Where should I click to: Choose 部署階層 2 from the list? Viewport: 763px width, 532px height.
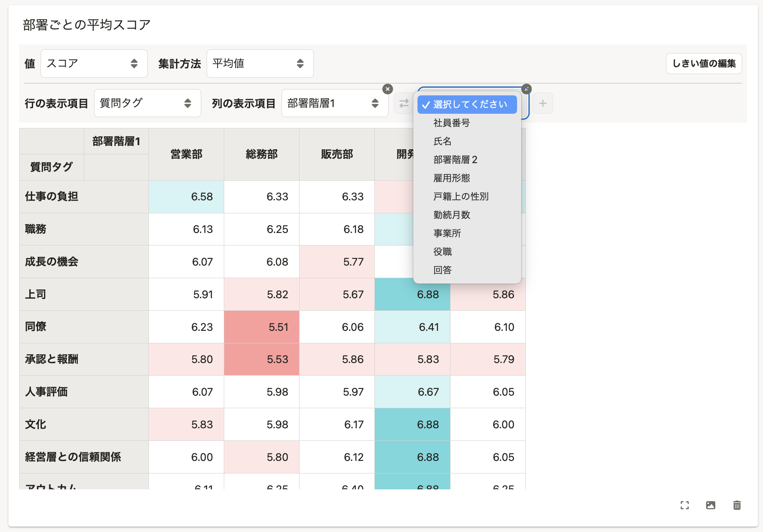pyautogui.click(x=467, y=160)
